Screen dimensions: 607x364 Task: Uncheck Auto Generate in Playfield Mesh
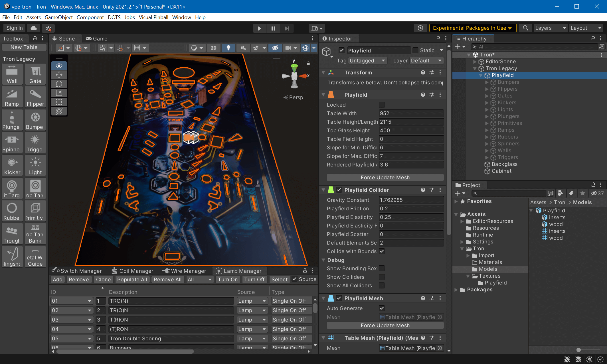click(382, 308)
